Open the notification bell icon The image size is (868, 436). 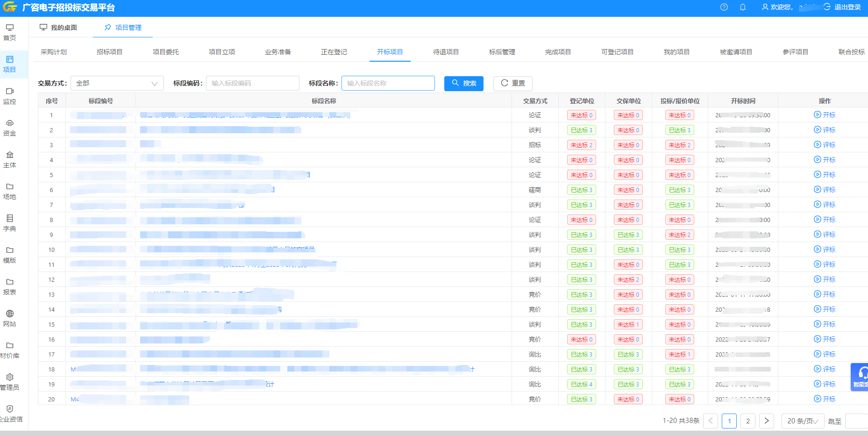point(743,7)
